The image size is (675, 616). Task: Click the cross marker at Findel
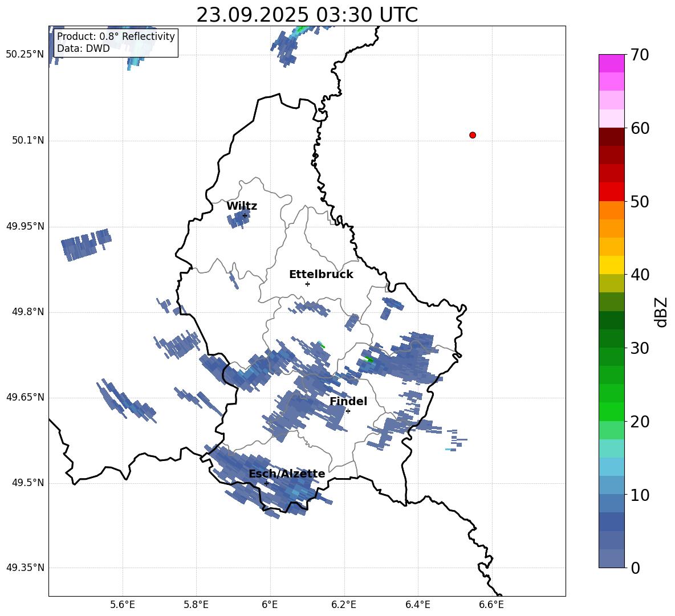click(x=348, y=411)
